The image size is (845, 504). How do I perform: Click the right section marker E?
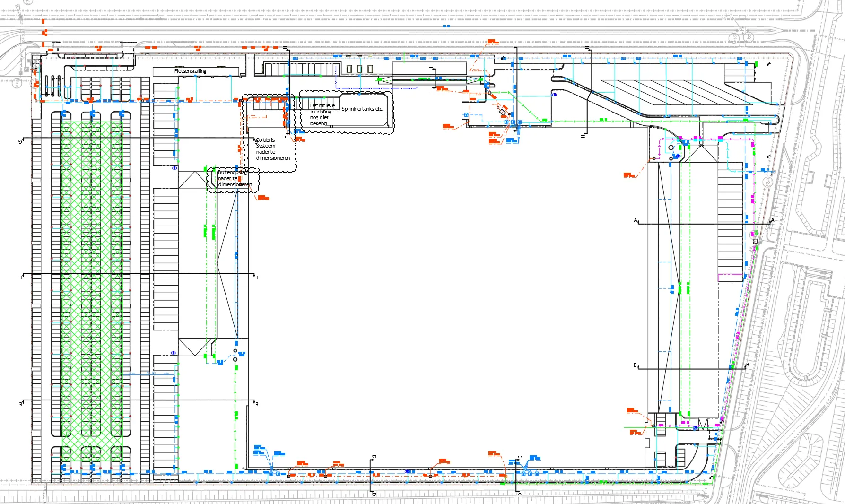click(257, 404)
